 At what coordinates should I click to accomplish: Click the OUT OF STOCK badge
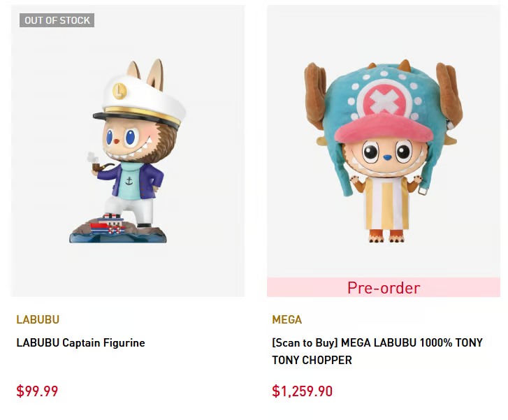(57, 20)
